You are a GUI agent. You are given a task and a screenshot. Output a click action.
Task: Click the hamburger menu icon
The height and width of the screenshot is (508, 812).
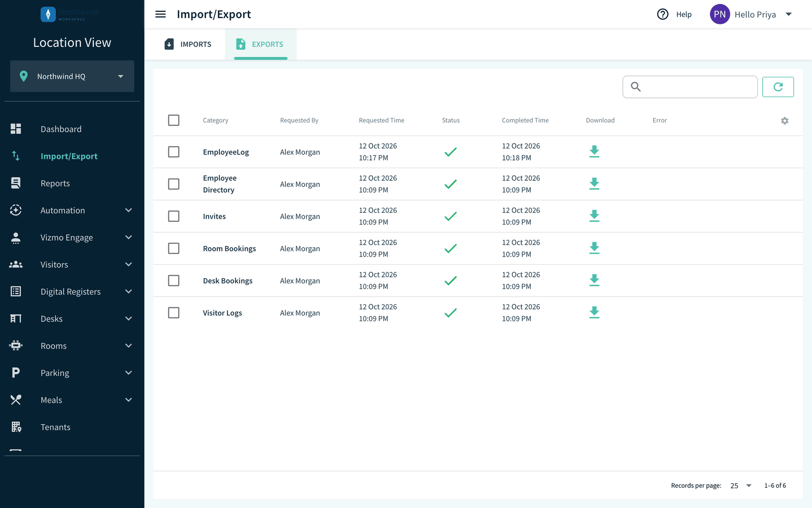click(160, 14)
